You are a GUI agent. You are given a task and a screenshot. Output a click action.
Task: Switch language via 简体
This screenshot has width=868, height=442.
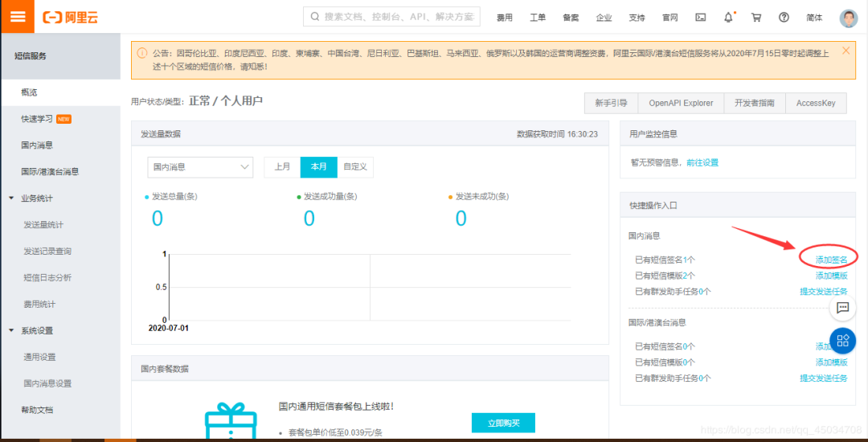pos(814,18)
